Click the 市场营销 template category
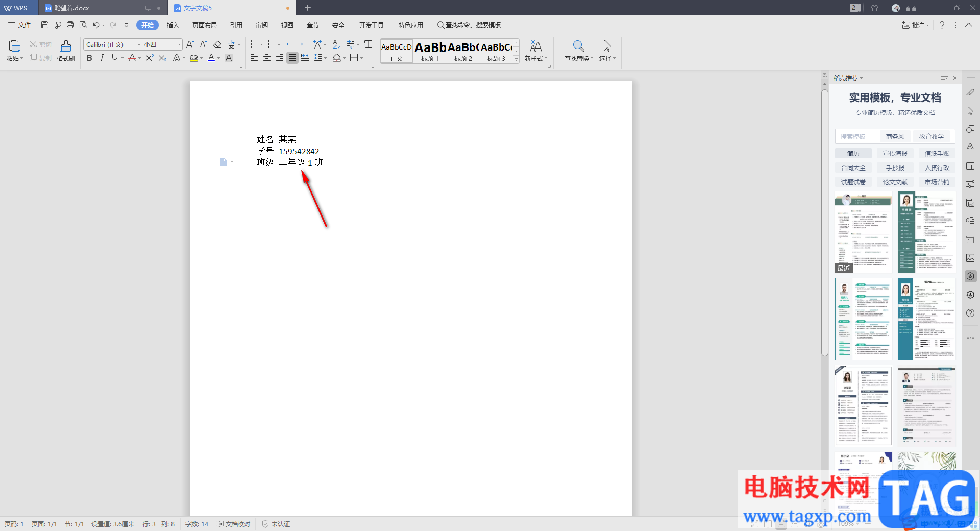 pos(937,182)
